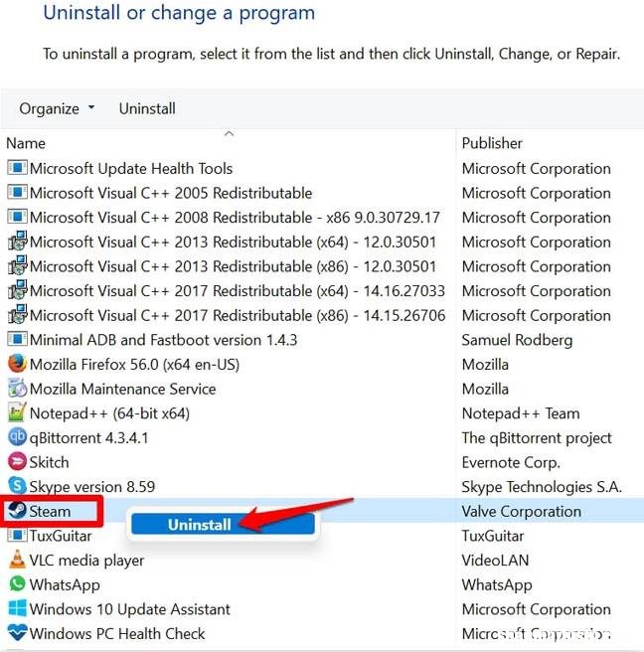Select Notepad++ (64-bit x64) entry

coord(109,413)
